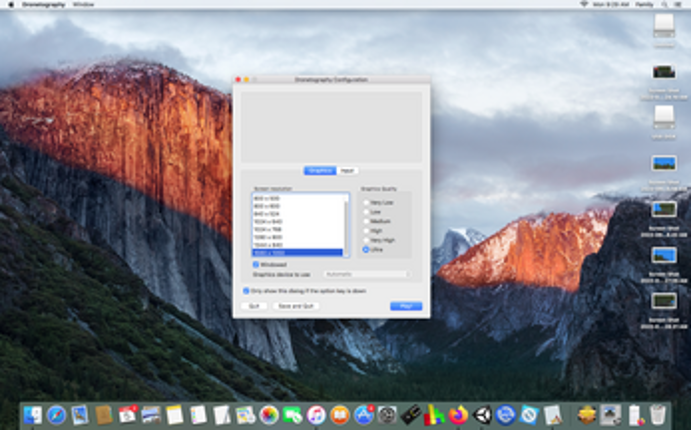Select Very High graphics quality
Screen dimensions: 691x430
[366, 240]
